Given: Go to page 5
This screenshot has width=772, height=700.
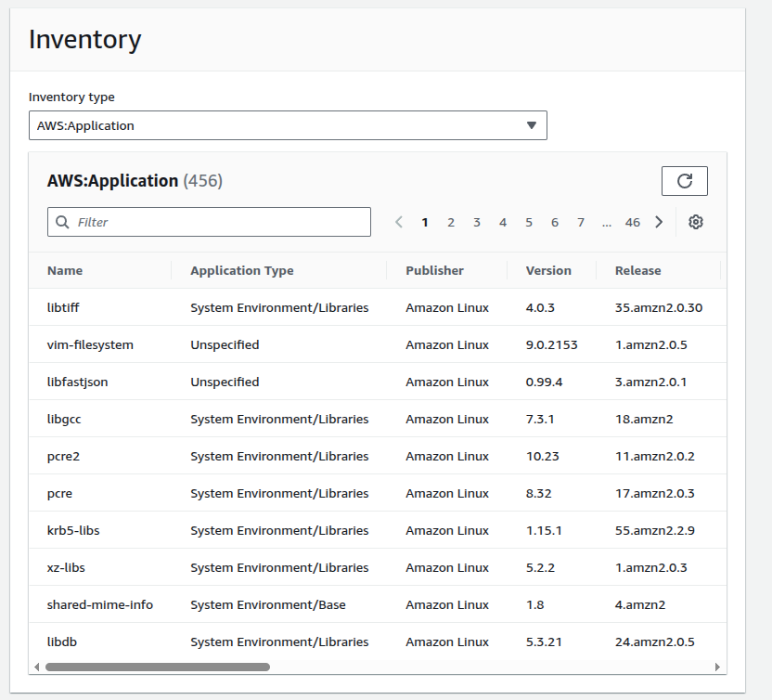Looking at the screenshot, I should coord(529,223).
